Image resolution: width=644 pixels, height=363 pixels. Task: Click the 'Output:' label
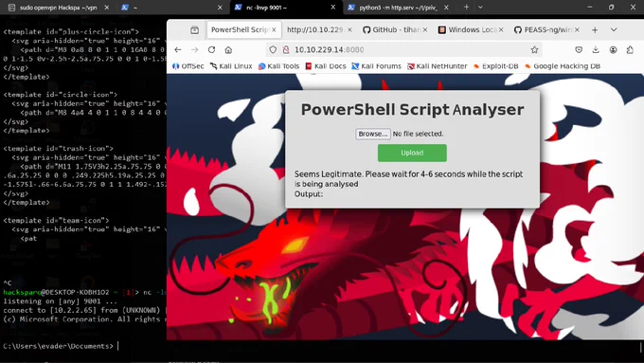[x=309, y=194]
